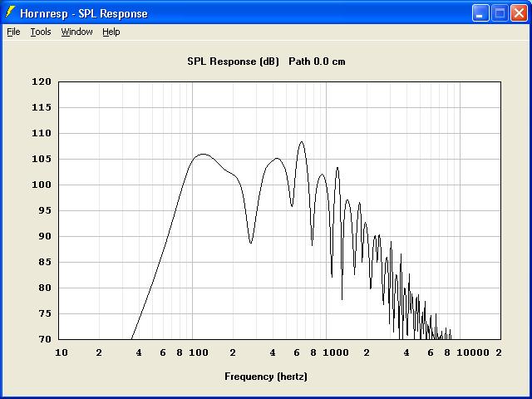Click the highest SPL curve peak above 105 dB
532x399 pixels.
click(301, 142)
